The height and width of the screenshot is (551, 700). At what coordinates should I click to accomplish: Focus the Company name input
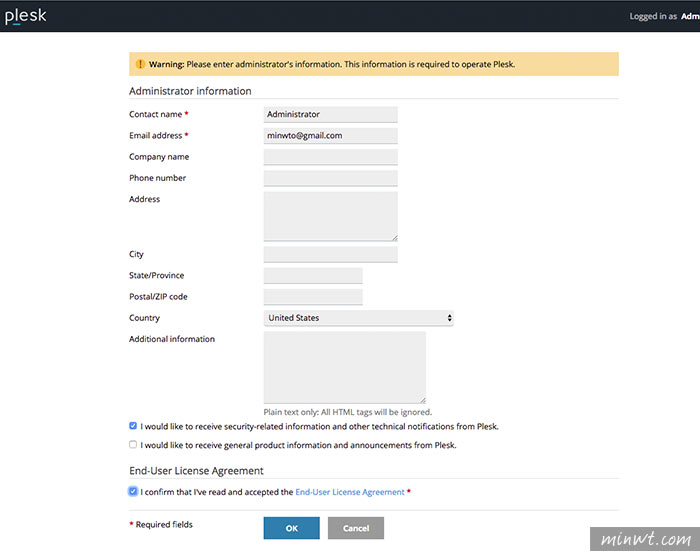pyautogui.click(x=330, y=157)
